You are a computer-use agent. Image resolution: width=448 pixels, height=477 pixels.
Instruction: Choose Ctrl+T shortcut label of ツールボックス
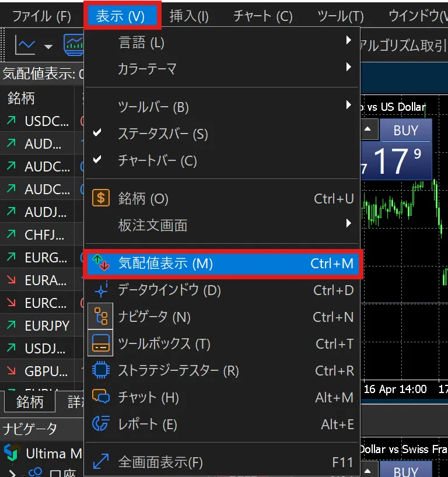pyautogui.click(x=334, y=344)
